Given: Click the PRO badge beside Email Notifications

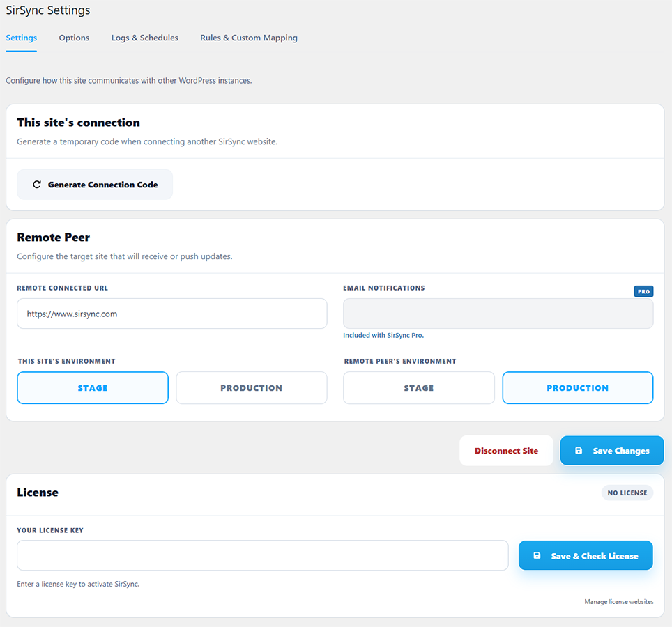Looking at the screenshot, I should 643,291.
